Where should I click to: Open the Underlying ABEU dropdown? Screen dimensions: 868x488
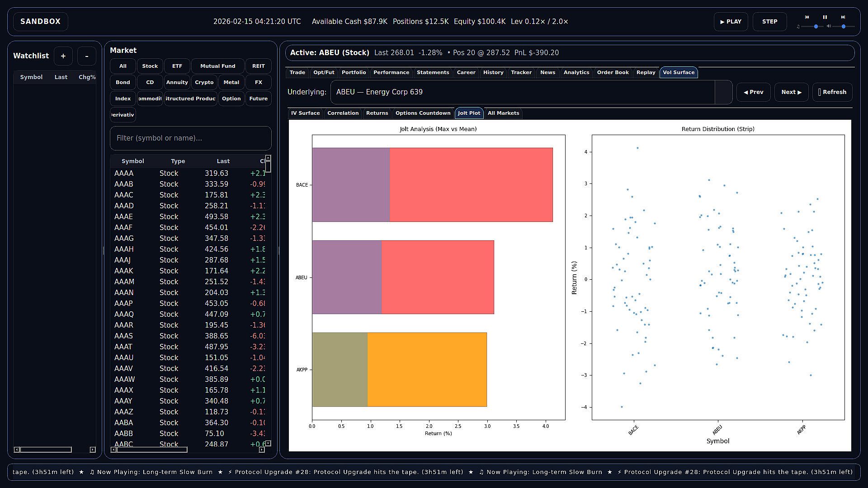tap(723, 92)
